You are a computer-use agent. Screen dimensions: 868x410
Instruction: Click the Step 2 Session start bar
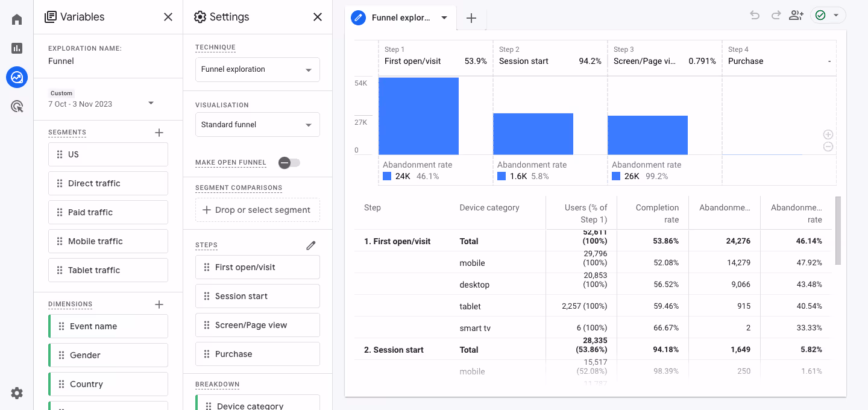pos(533,134)
